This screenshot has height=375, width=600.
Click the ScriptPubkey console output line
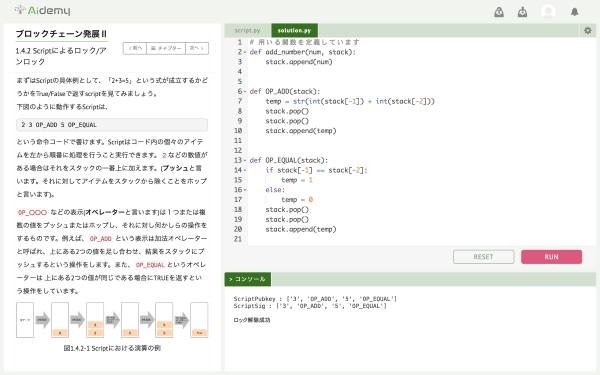pyautogui.click(x=315, y=299)
